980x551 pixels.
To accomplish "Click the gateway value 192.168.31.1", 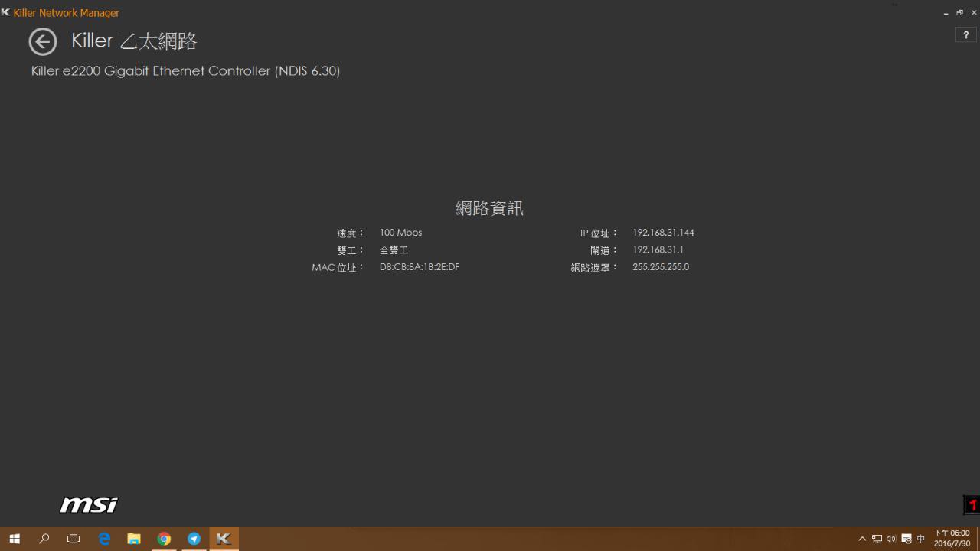I will pyautogui.click(x=658, y=249).
